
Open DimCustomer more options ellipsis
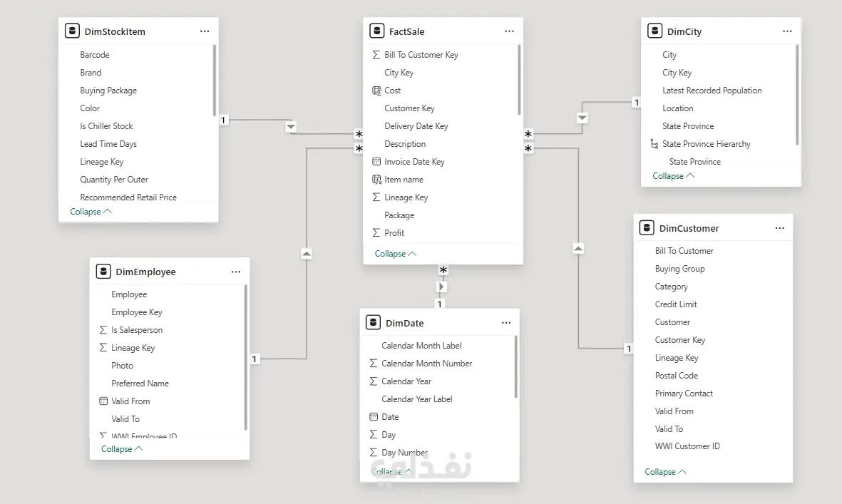tap(780, 228)
